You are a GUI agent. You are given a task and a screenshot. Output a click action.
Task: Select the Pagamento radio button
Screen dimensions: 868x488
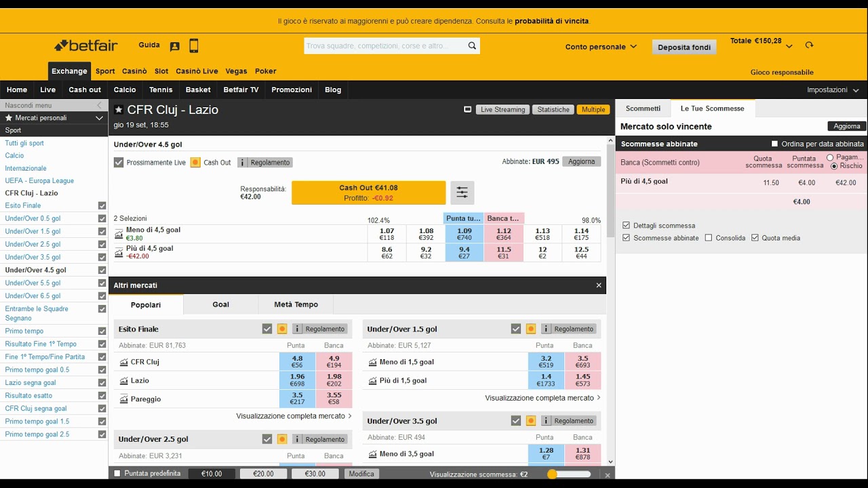[x=830, y=157]
